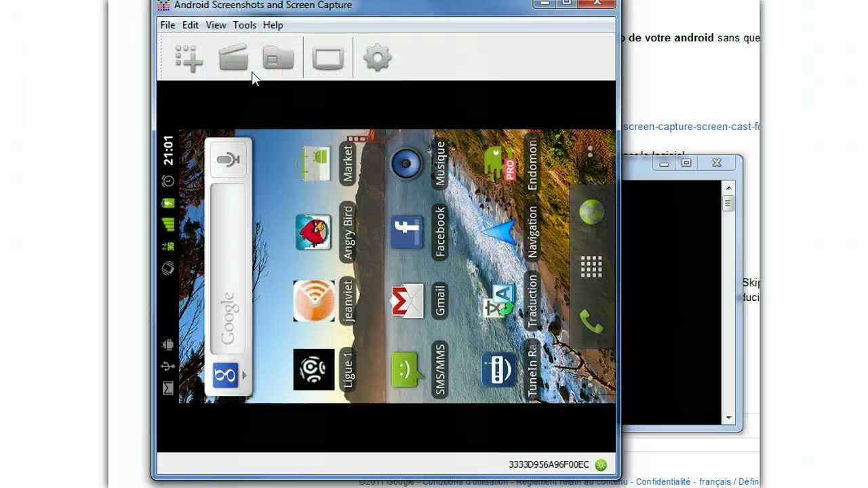This screenshot has width=868, height=488.
Task: Tap the Angry Bird app icon
Action: [313, 232]
